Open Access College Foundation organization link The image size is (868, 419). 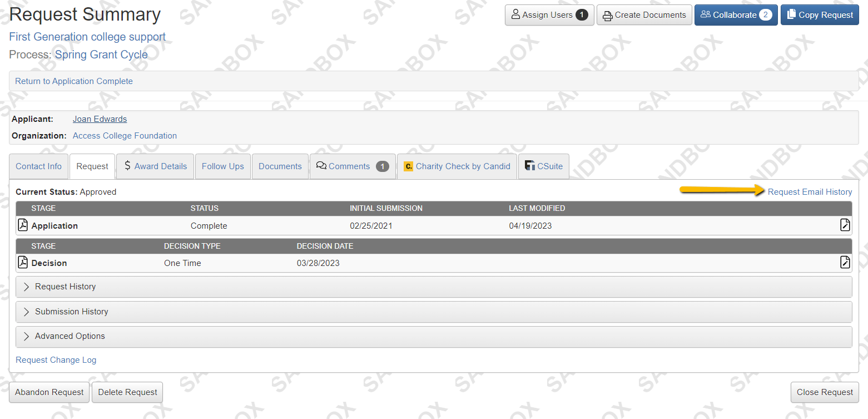[125, 136]
